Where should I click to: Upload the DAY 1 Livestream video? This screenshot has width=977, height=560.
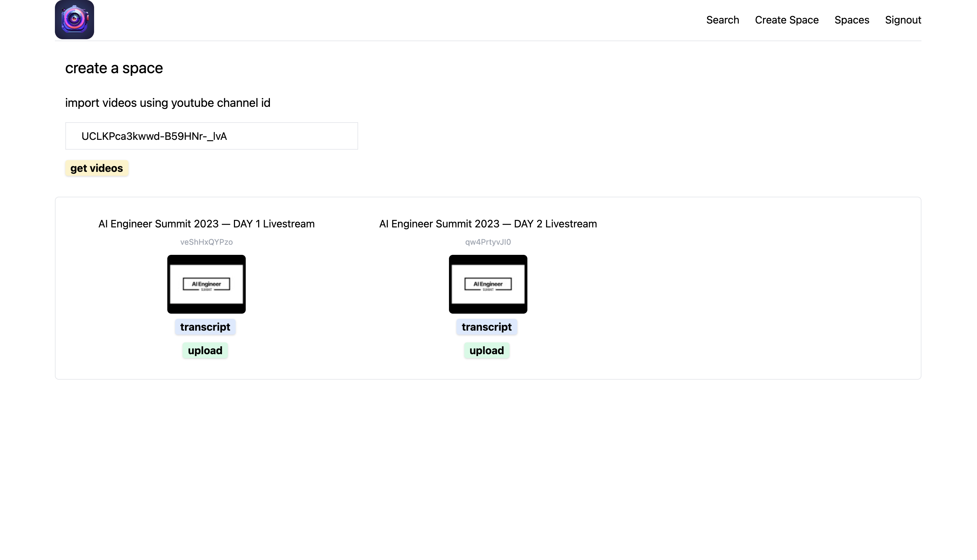[205, 350]
